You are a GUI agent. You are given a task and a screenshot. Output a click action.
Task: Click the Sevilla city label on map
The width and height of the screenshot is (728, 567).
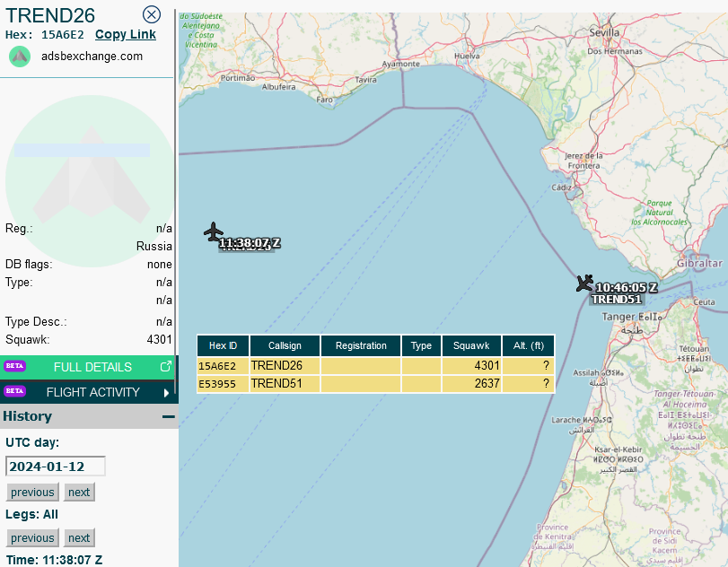pyautogui.click(x=604, y=32)
